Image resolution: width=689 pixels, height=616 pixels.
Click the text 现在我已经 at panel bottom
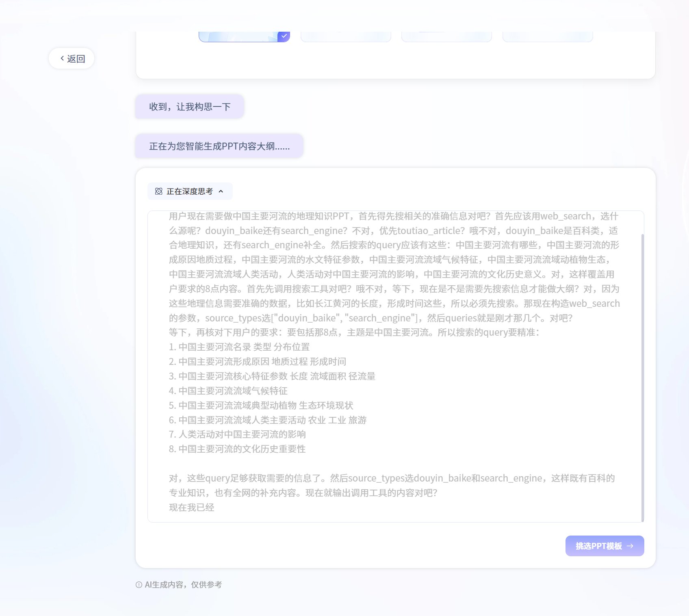(x=191, y=508)
